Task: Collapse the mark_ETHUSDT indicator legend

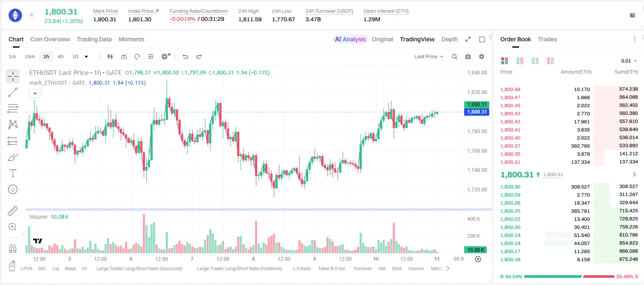Action: 35,94
